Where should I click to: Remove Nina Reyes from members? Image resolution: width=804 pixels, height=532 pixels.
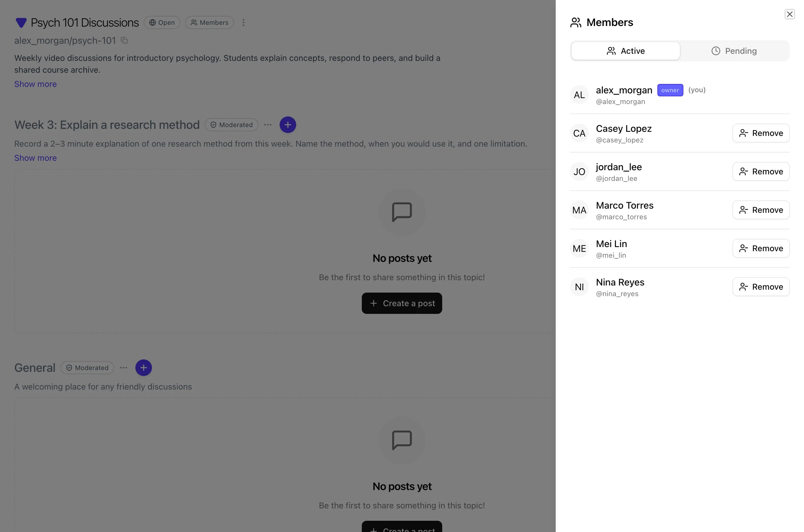click(761, 287)
